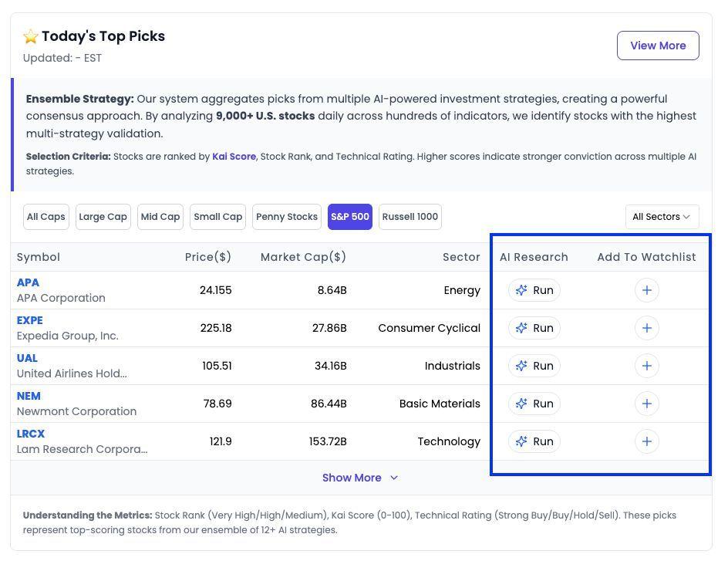Click the View More button
The height and width of the screenshot is (561, 728).
658,46
